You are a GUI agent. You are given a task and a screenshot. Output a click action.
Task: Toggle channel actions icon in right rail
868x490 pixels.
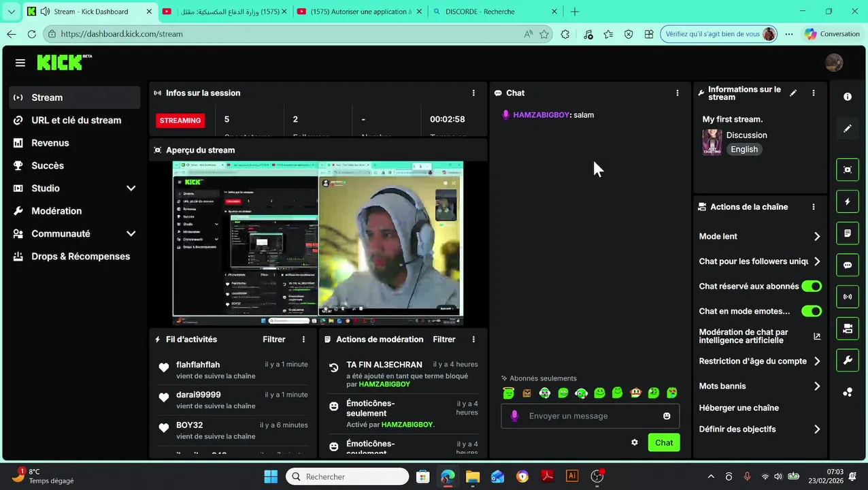pos(848,329)
